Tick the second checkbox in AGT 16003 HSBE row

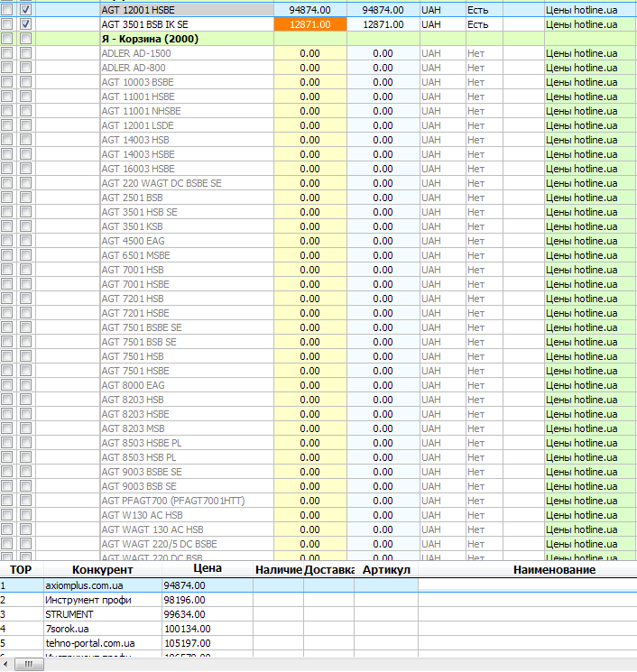[25, 169]
